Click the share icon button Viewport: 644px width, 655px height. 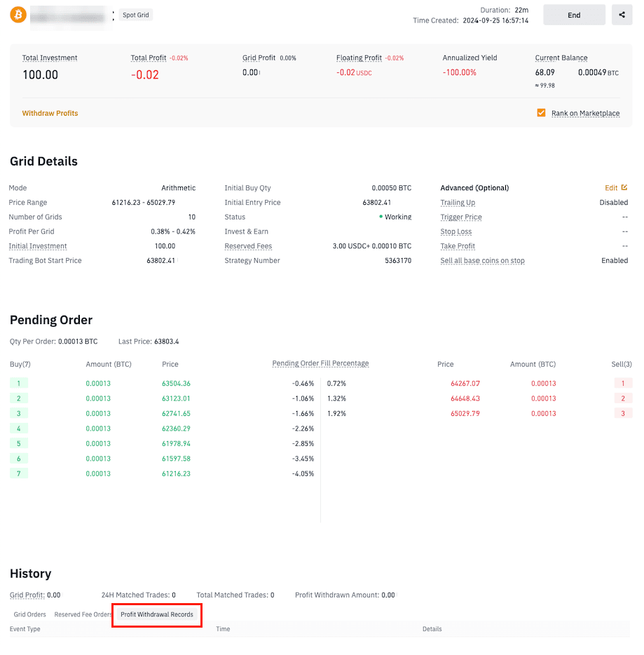click(622, 15)
